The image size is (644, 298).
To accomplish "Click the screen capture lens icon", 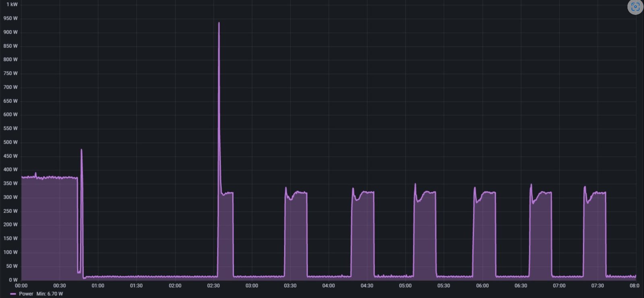I will pos(635,7).
